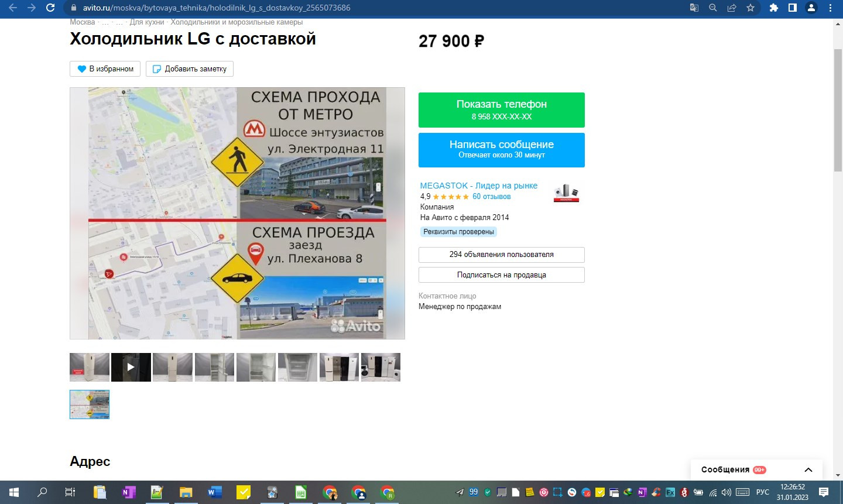
Task: Go forward to the next page
Action: coord(32,8)
